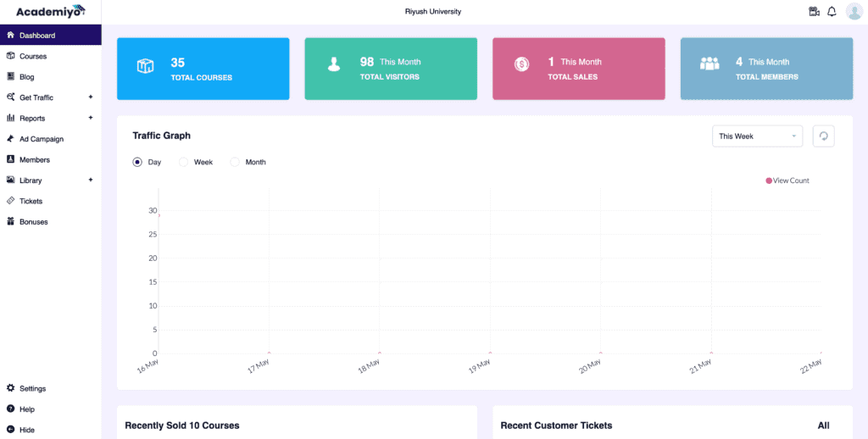Click the Total Visitors person icon
Screen dimensions: 868x439
tap(334, 64)
